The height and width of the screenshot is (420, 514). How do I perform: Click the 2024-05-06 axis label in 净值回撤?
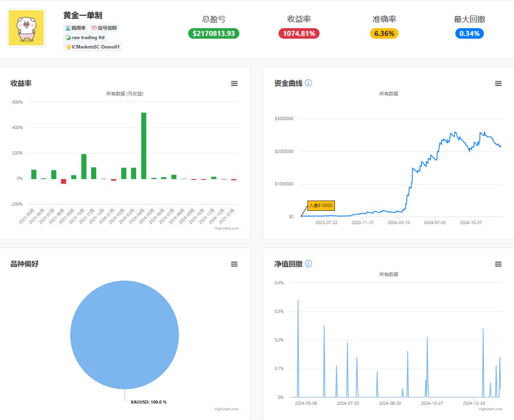(x=306, y=403)
